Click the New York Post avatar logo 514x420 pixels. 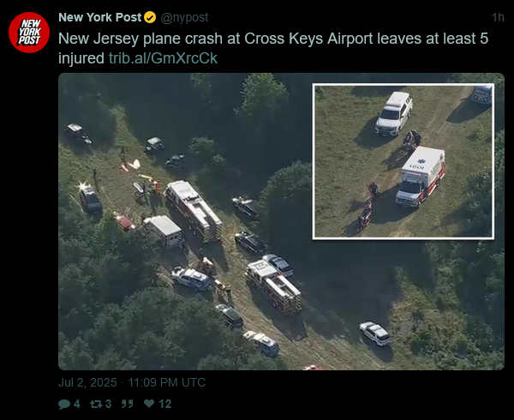click(29, 32)
